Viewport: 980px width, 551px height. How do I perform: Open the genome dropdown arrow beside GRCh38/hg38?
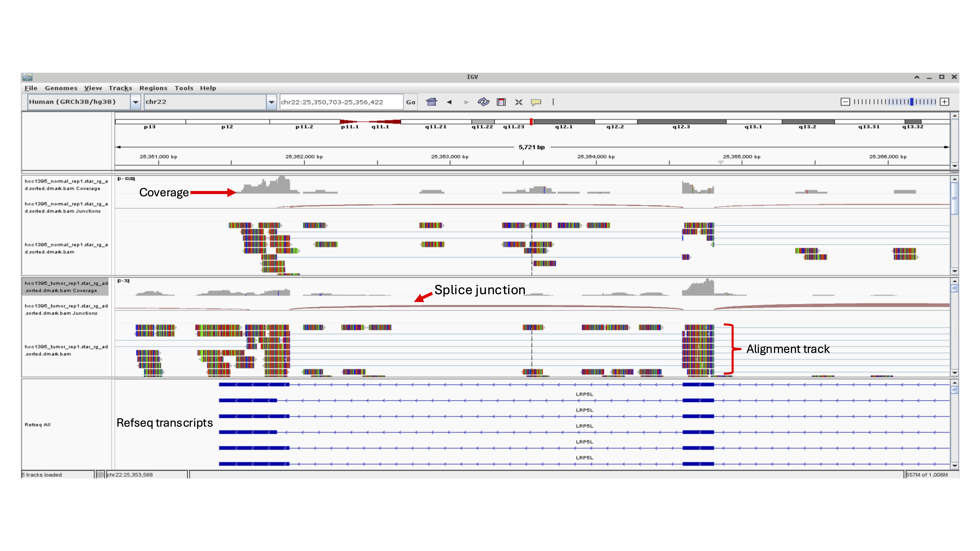pos(135,102)
